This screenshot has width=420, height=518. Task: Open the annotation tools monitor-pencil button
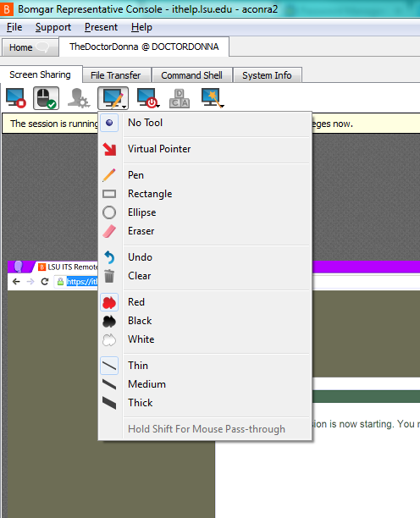pos(113,98)
